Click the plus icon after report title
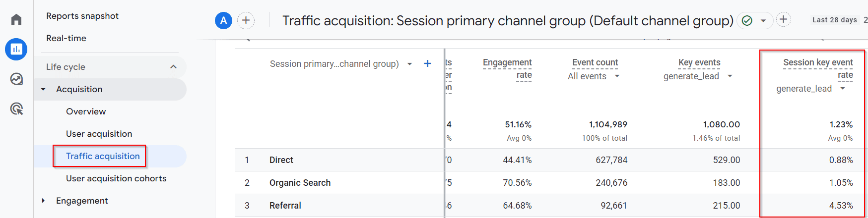Screen dimensions: 868x218 [x=783, y=19]
